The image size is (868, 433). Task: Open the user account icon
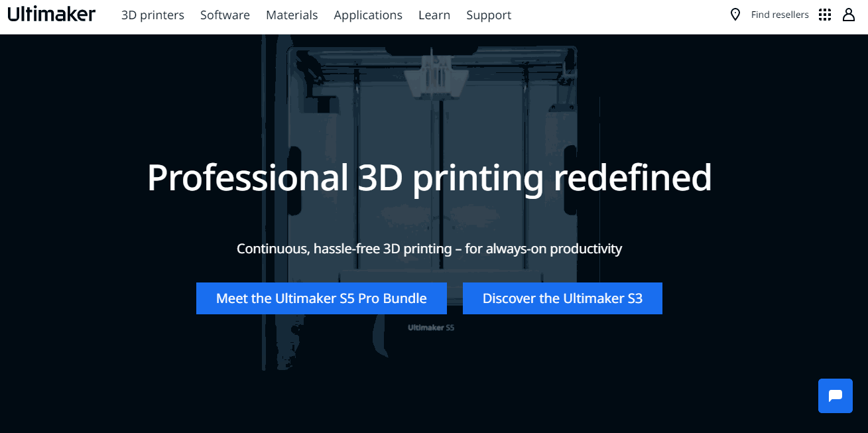tap(849, 15)
